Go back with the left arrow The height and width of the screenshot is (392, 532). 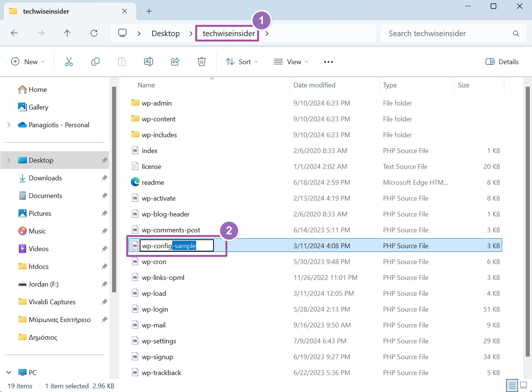(x=14, y=33)
